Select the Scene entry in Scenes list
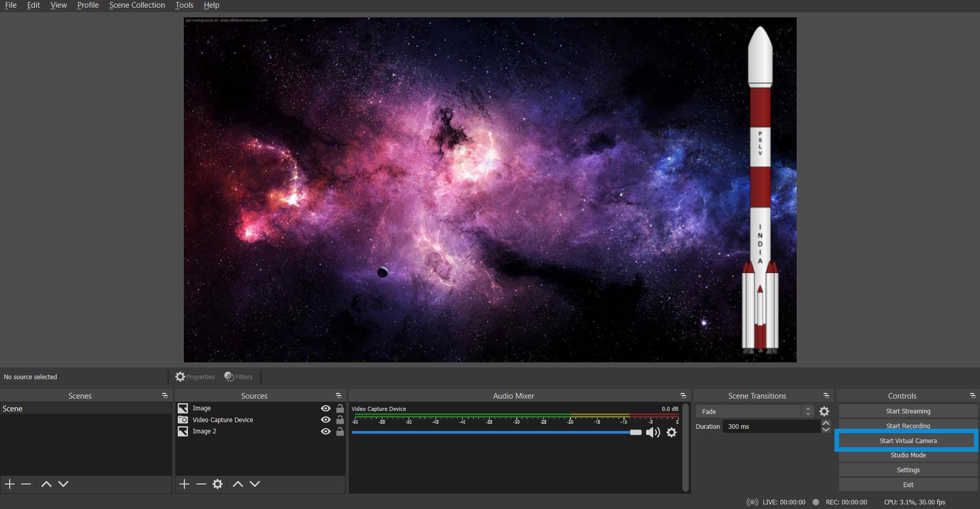 [86, 409]
